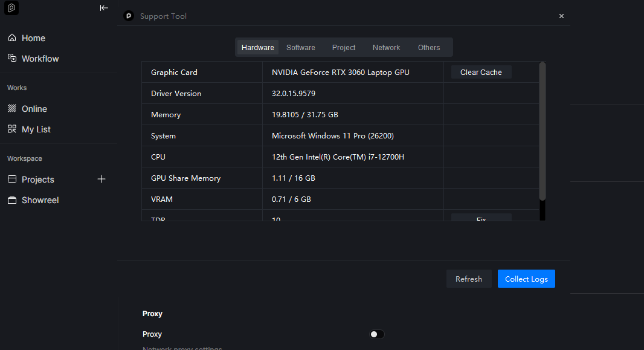Click the My List grid icon
This screenshot has height=350, width=644.
tap(12, 129)
